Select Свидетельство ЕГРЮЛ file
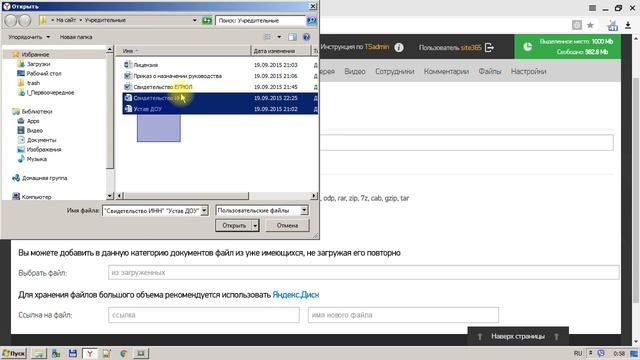 coord(158,87)
